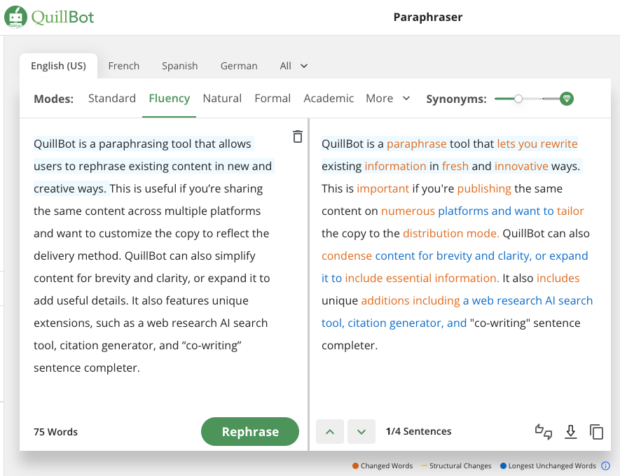Choose the Academic mode
This screenshot has width=620, height=476.
coord(329,98)
